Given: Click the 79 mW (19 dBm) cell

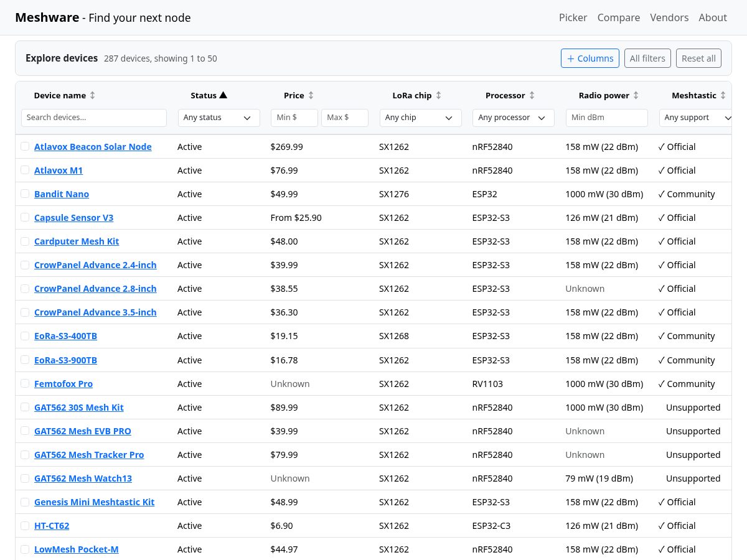Looking at the screenshot, I should coord(599,478).
